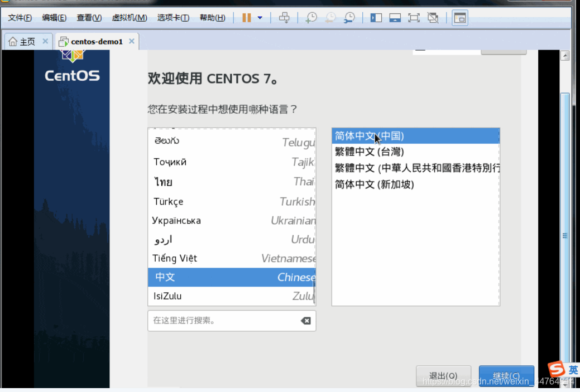Click the VMware pause VM icon
This screenshot has height=392, width=580.
(246, 17)
